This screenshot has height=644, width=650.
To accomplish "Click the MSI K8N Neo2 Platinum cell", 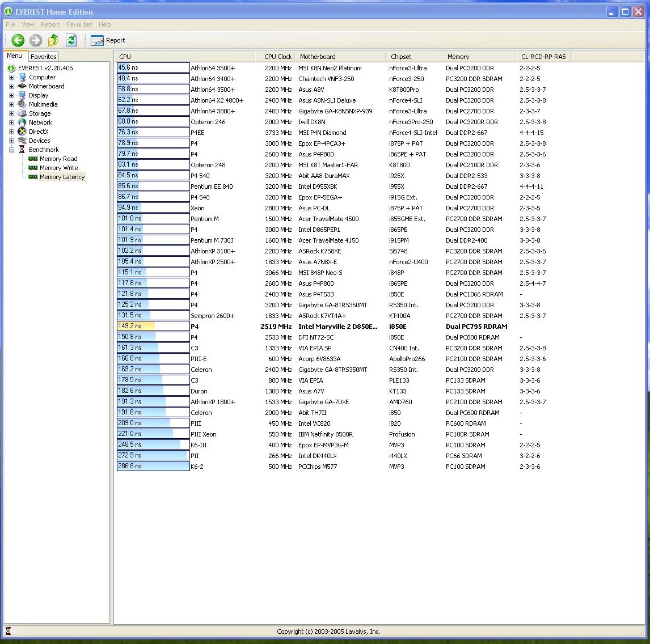I will pos(330,68).
